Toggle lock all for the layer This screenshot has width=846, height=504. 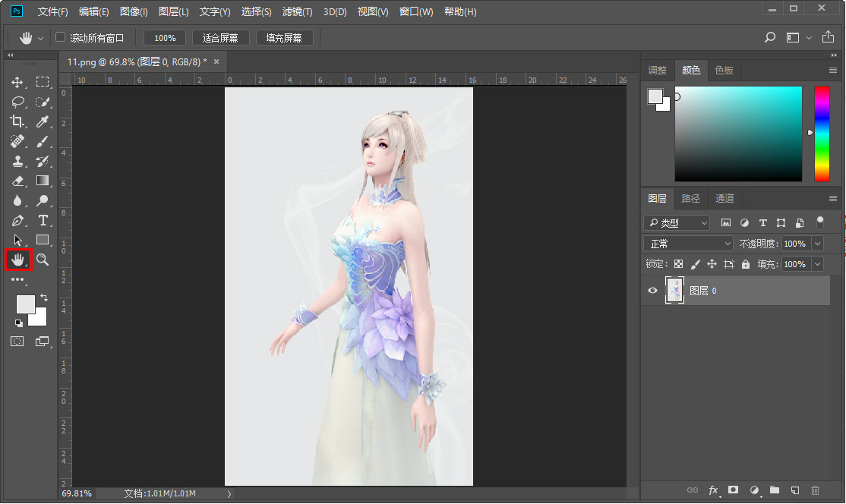pyautogui.click(x=746, y=264)
